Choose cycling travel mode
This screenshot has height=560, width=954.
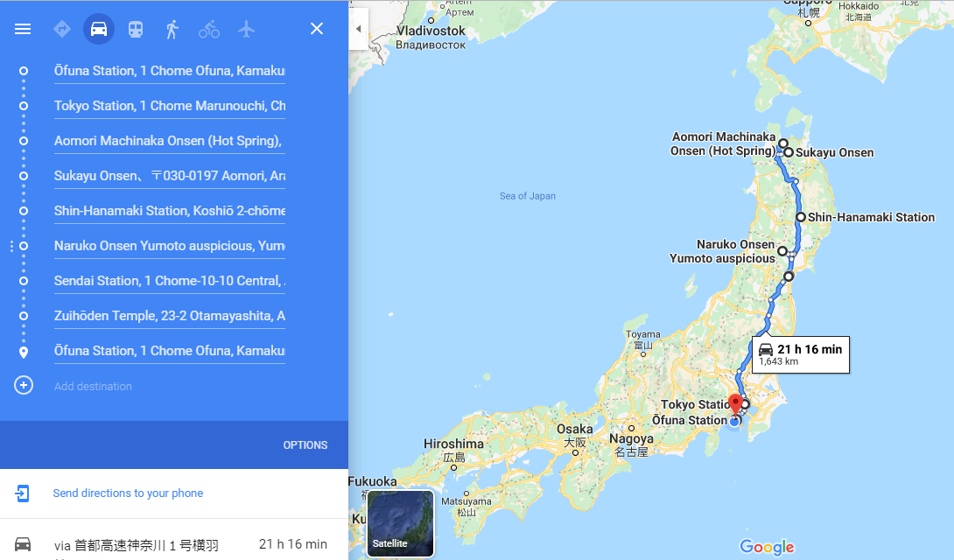pos(208,29)
